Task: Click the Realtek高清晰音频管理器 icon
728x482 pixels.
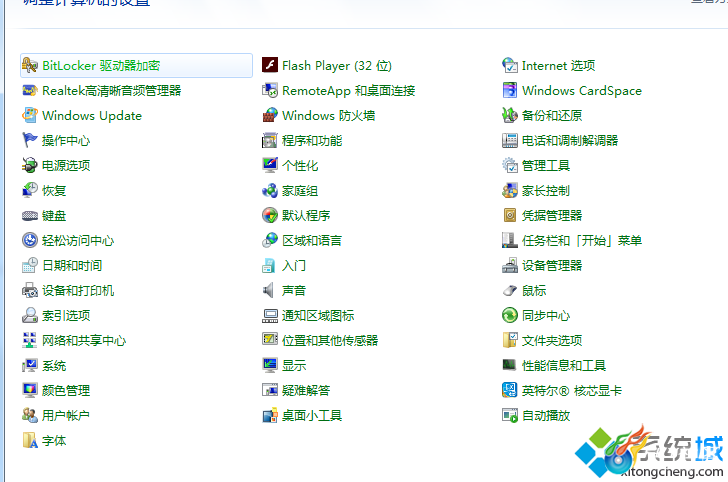Action: [x=30, y=91]
